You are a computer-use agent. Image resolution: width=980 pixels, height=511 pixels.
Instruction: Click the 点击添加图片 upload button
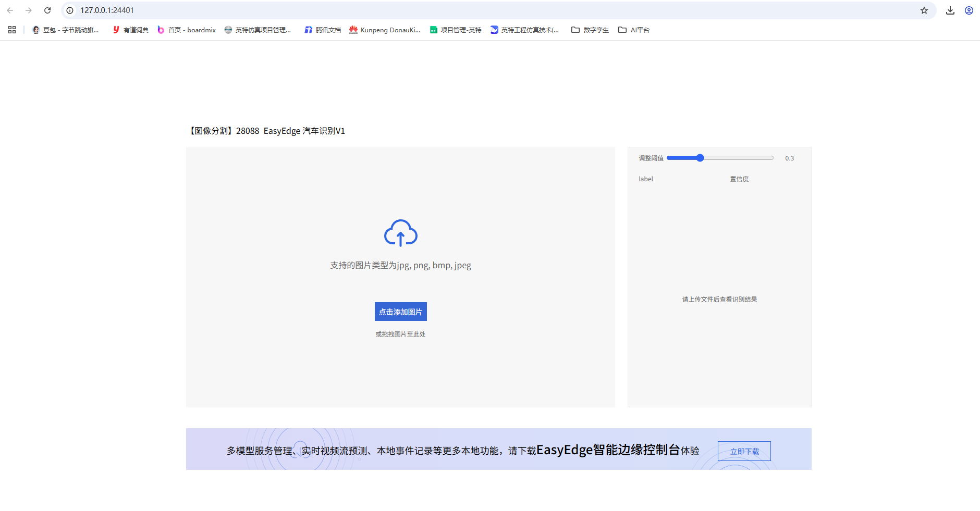point(400,311)
